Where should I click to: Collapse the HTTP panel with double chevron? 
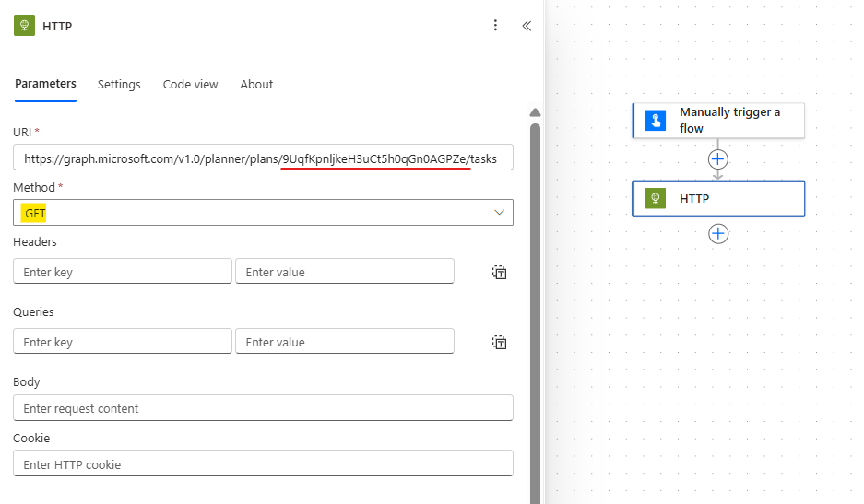point(527,26)
